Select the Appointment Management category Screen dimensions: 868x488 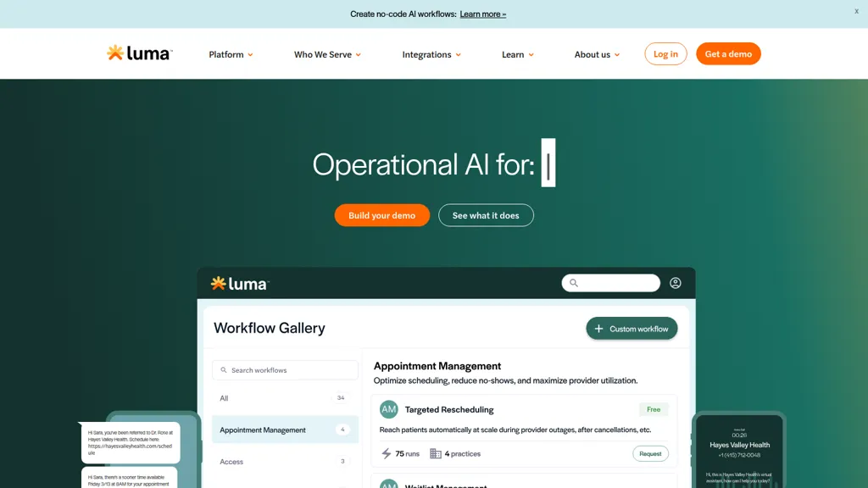pos(285,430)
